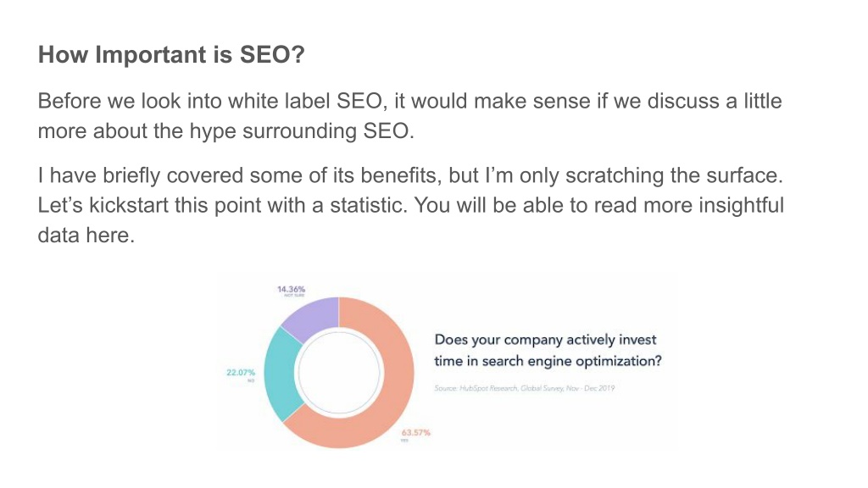Select the 22.07% percentage label
The width and height of the screenshot is (868, 488).
click(x=241, y=373)
